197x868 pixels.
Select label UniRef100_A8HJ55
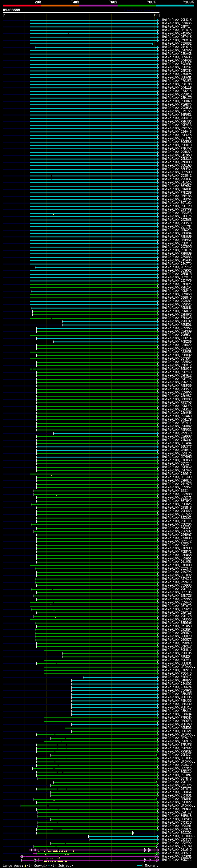(x=177, y=693)
